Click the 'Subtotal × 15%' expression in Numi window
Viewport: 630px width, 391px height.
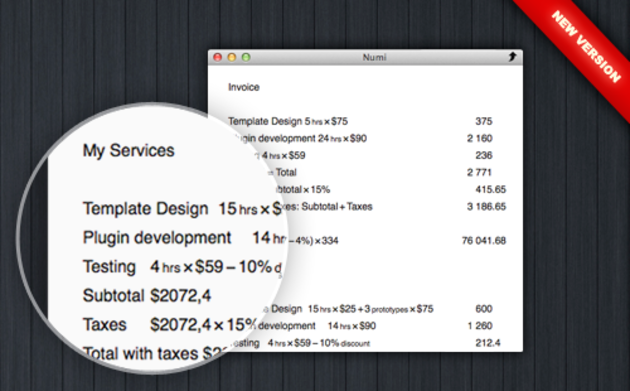[x=303, y=189]
